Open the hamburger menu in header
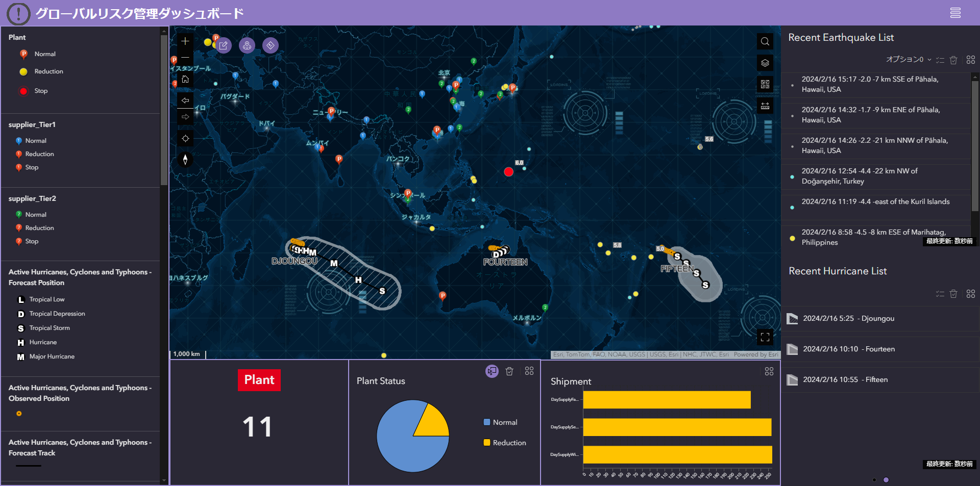Image resolution: width=980 pixels, height=486 pixels. tap(955, 13)
